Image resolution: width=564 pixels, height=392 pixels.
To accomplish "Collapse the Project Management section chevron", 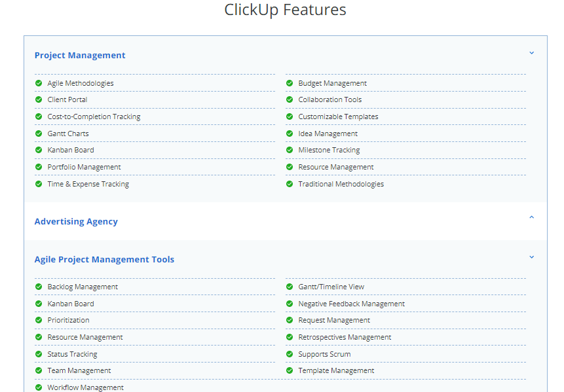I will click(x=531, y=53).
